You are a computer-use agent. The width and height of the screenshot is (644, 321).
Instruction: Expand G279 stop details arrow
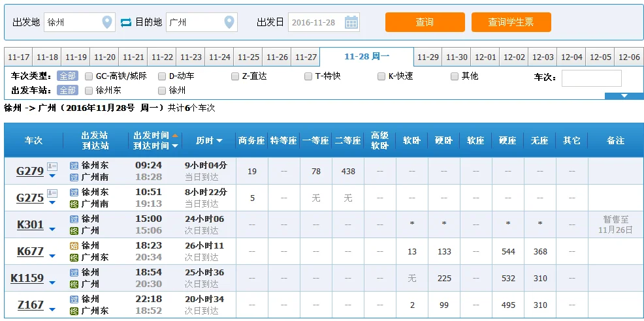click(52, 176)
